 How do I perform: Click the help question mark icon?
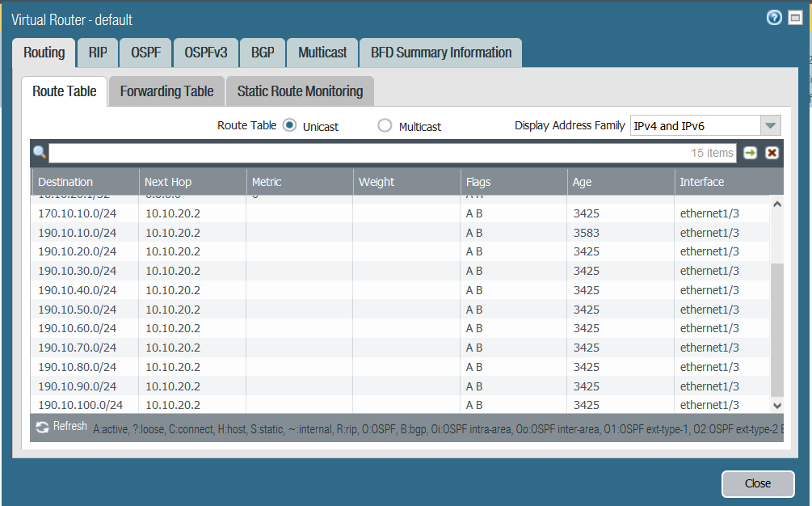click(x=774, y=18)
